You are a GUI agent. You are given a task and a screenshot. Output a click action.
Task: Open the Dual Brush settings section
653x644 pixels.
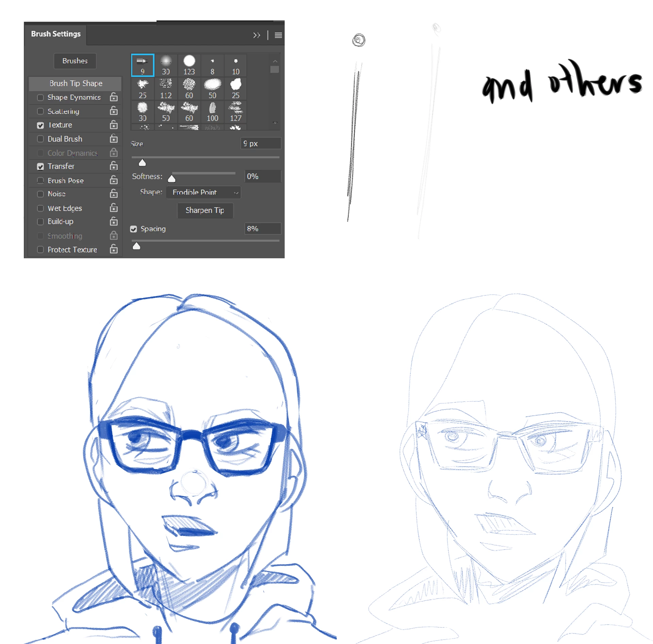[x=65, y=139]
